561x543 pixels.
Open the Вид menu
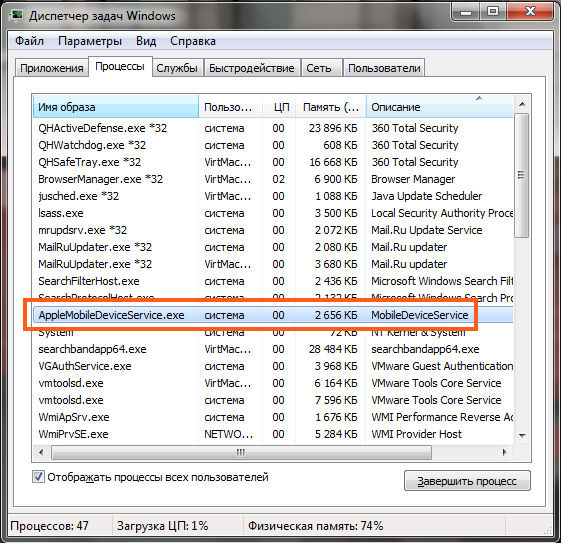tap(146, 41)
